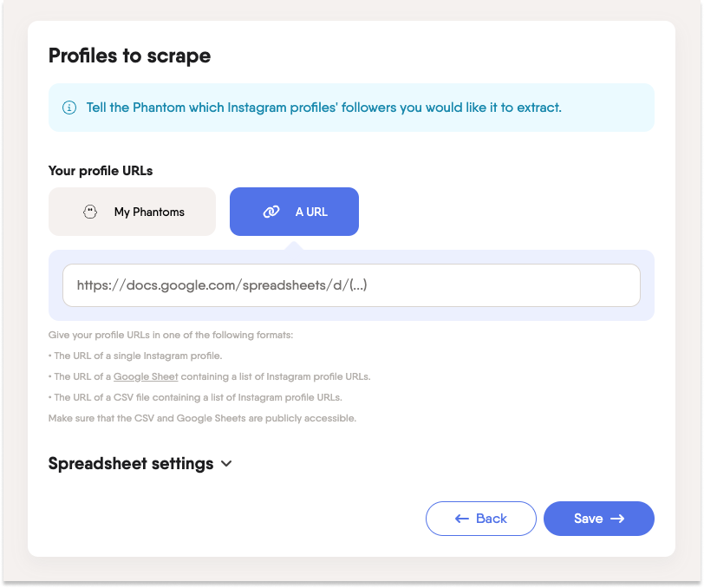Viewport: 704px width, 588px height.
Task: Open the Google Sheet help link
Action: click(x=145, y=376)
